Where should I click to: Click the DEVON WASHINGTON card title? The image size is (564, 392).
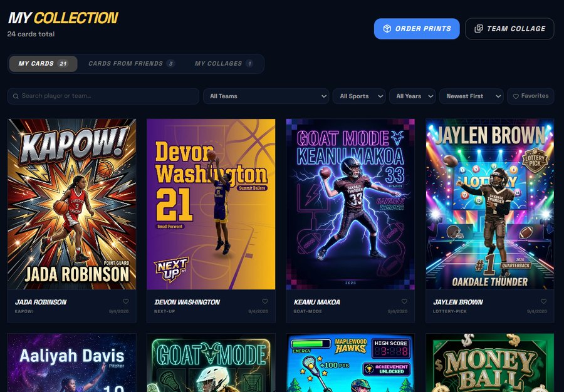(187, 302)
